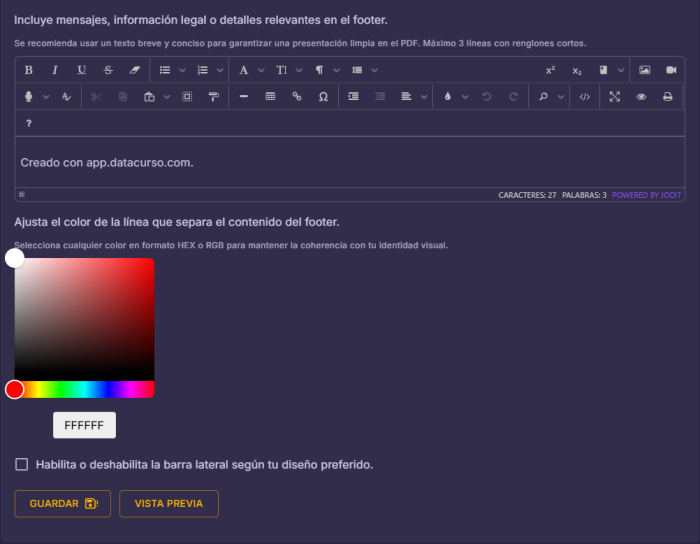Click the rainbow hue slider bar
Viewport: 700px width, 544px height.
click(x=85, y=389)
